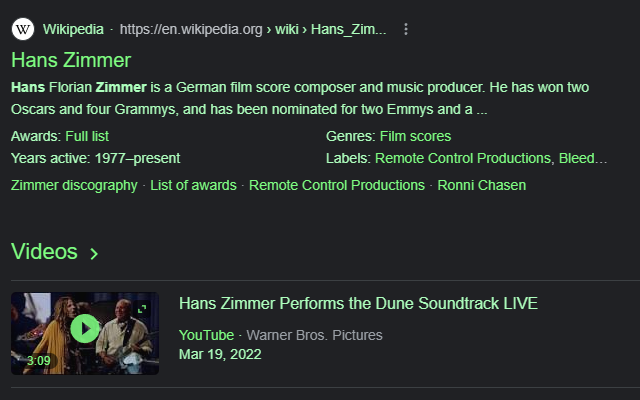Click the Wikipedia W favicon

[x=23, y=29]
